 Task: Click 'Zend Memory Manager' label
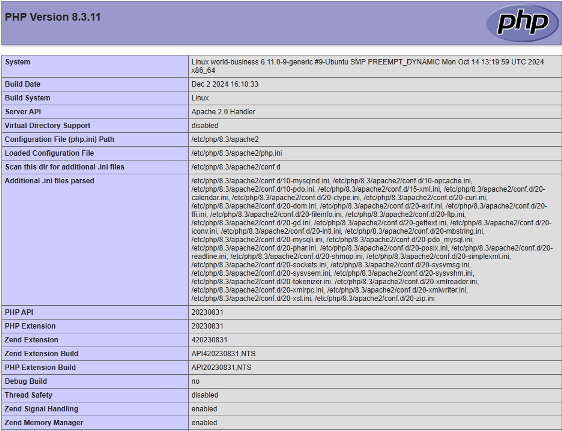pyautogui.click(x=44, y=423)
